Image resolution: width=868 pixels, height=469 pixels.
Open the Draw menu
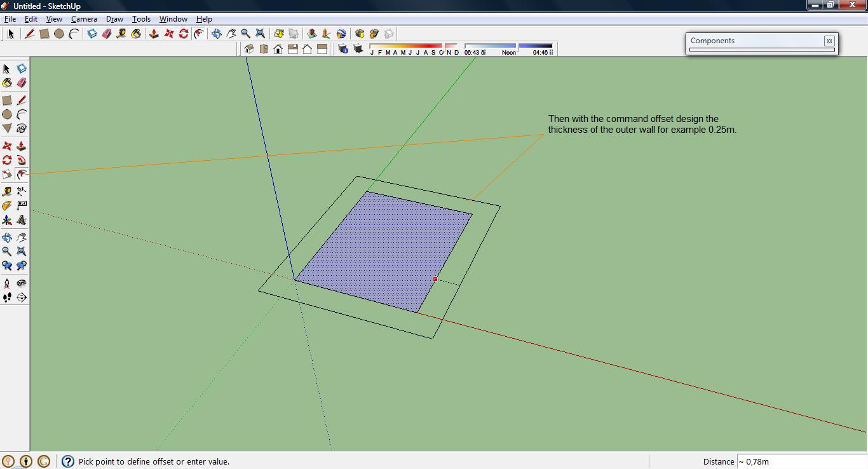114,19
